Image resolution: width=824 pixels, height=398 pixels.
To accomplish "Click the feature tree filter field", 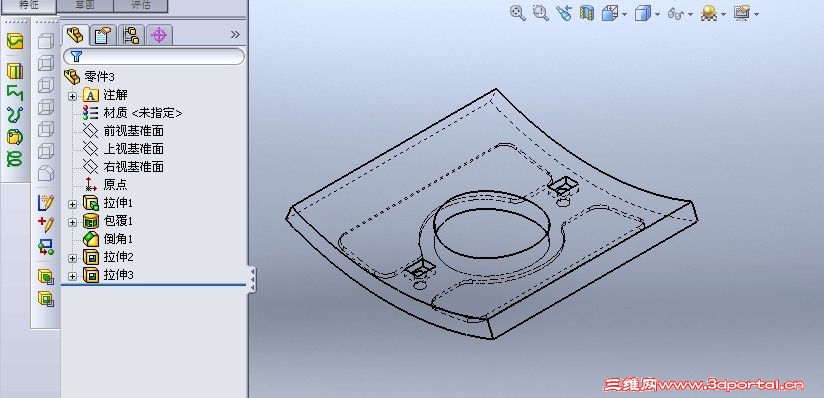I will [x=154, y=56].
